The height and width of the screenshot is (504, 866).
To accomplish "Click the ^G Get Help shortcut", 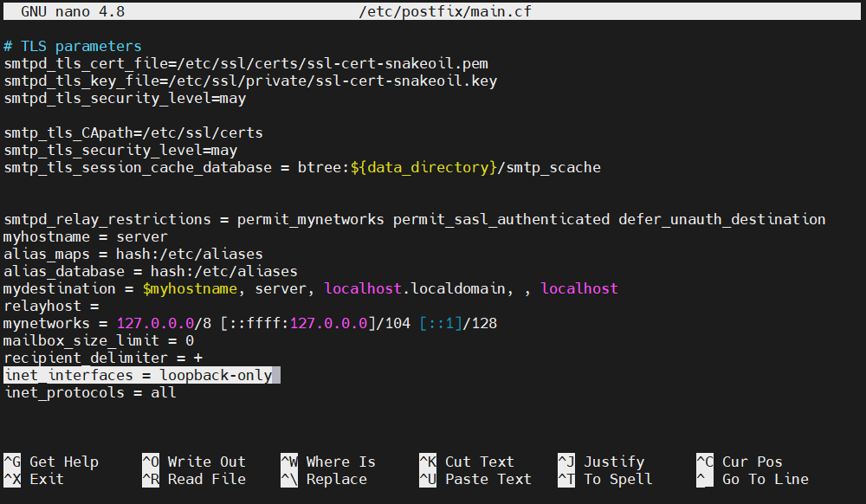I will click(51, 462).
